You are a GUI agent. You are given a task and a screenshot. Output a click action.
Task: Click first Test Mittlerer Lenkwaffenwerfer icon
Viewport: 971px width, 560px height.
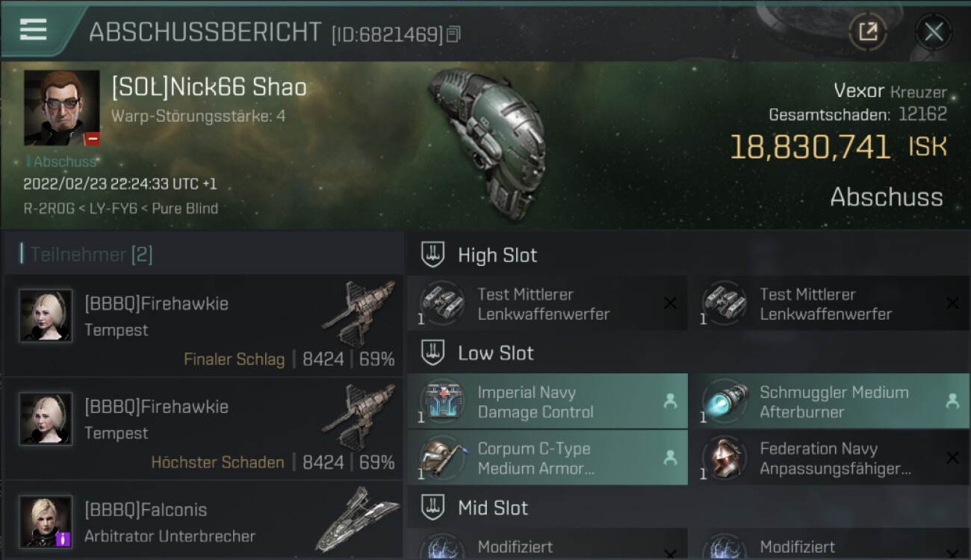pyautogui.click(x=442, y=304)
